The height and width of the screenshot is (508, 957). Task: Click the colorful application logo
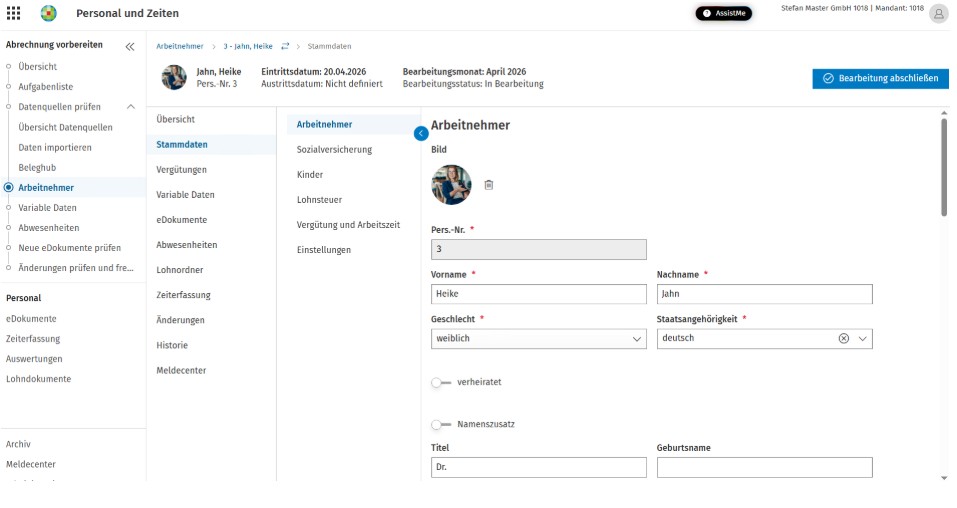[x=49, y=13]
